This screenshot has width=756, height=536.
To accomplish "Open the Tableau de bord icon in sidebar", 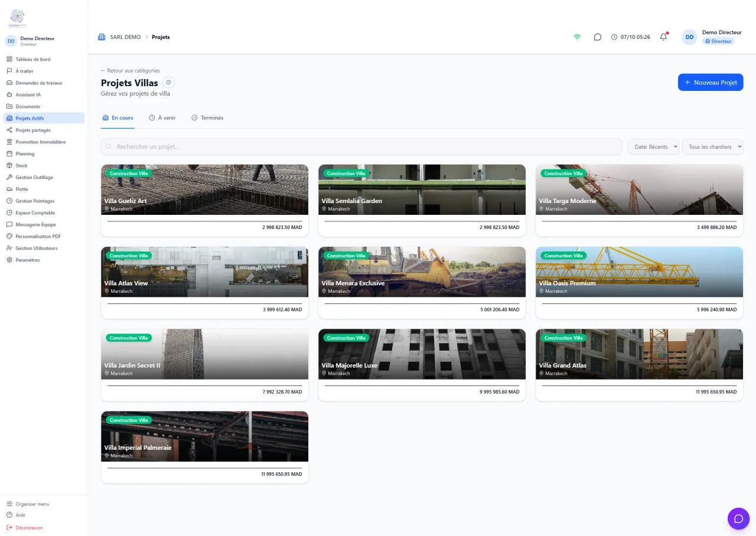I will coord(9,59).
